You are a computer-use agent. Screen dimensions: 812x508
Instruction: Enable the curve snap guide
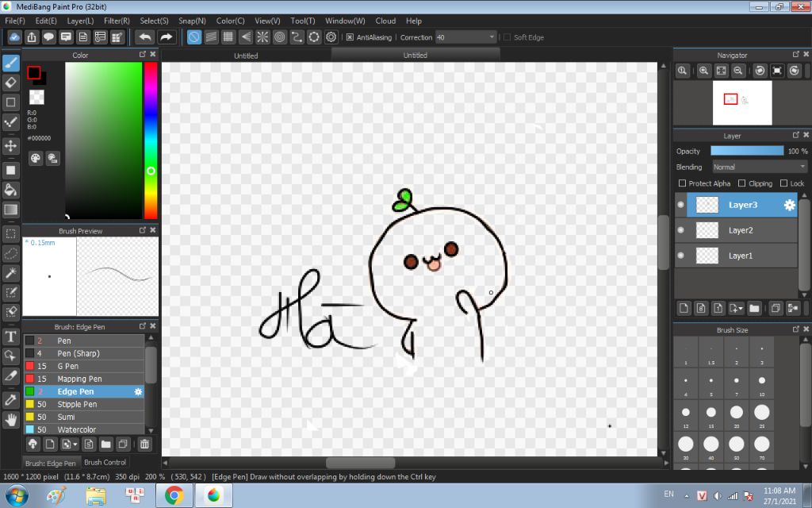pyautogui.click(x=297, y=37)
